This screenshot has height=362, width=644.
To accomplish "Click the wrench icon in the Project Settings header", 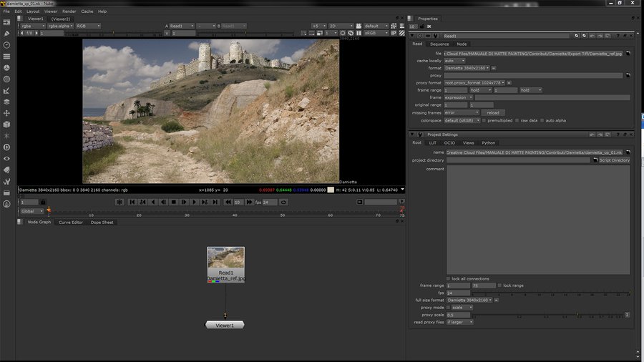I will pyautogui.click(x=419, y=134).
